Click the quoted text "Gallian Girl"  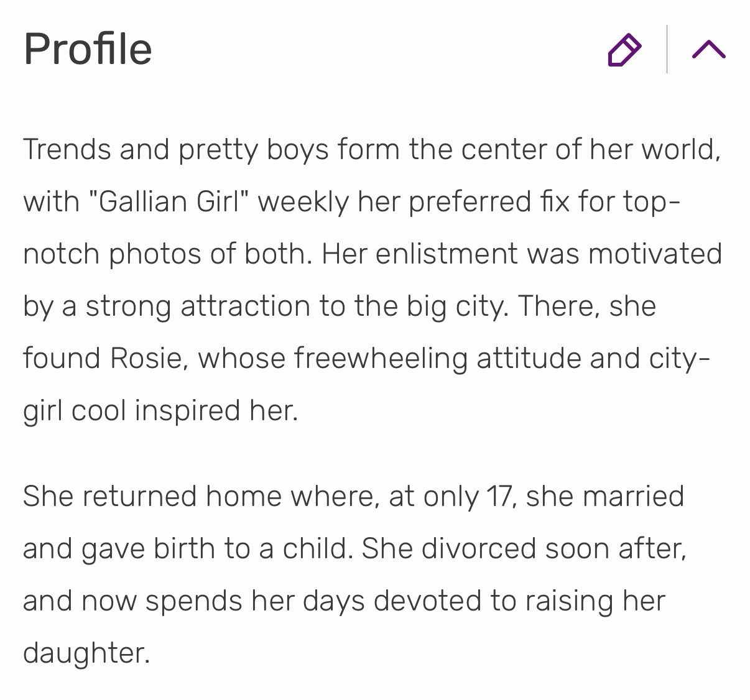click(x=169, y=202)
